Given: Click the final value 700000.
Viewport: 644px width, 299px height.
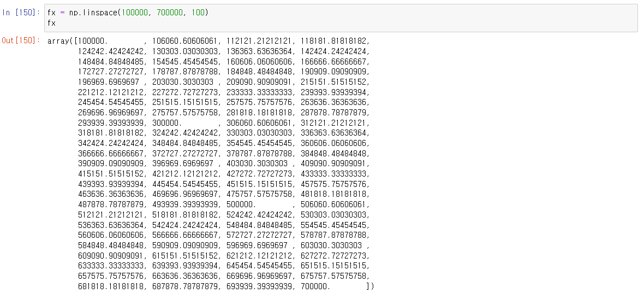Looking at the screenshot, I should pyautogui.click(x=315, y=286).
